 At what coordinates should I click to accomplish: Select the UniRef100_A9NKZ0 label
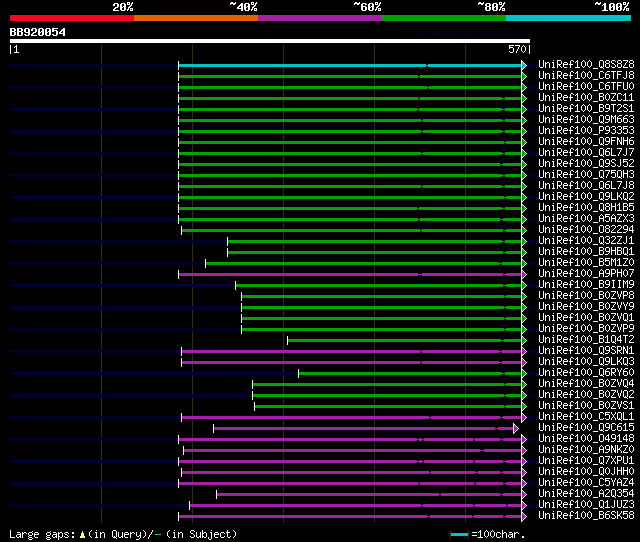(x=586, y=450)
